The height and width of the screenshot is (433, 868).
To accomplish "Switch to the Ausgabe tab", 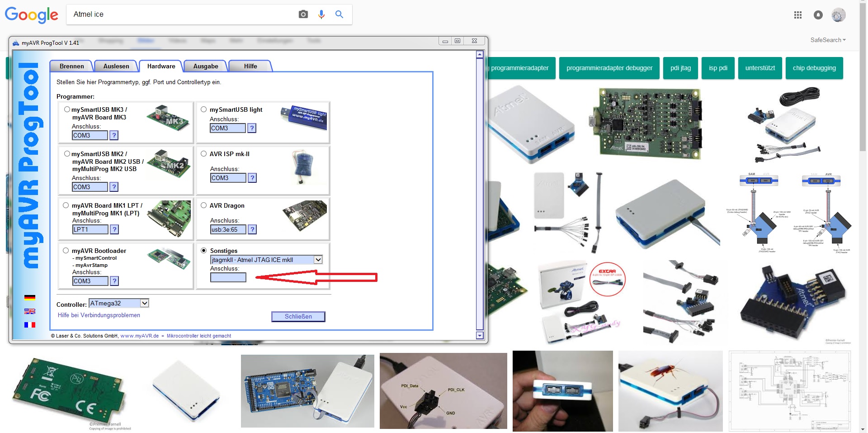I will [x=206, y=66].
